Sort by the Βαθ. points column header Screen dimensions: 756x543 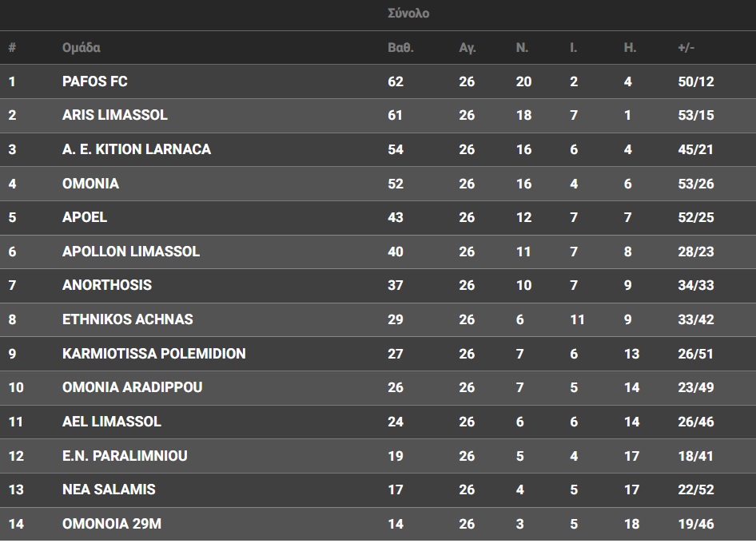pos(400,48)
